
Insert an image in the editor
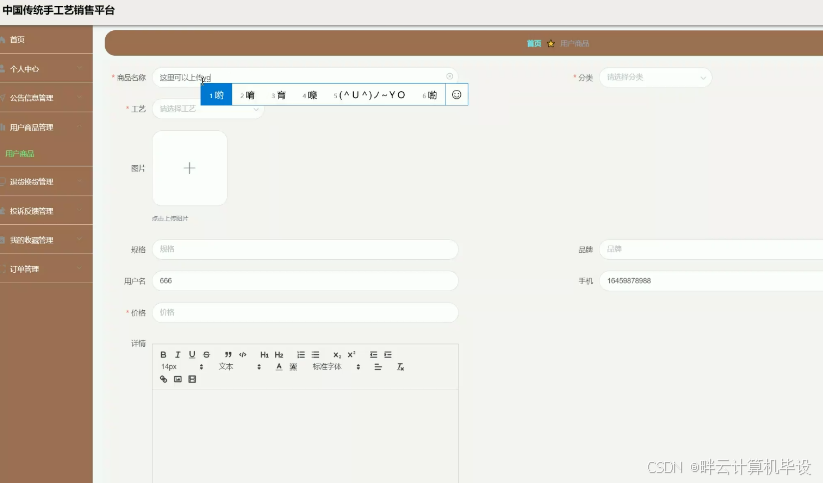tap(178, 379)
